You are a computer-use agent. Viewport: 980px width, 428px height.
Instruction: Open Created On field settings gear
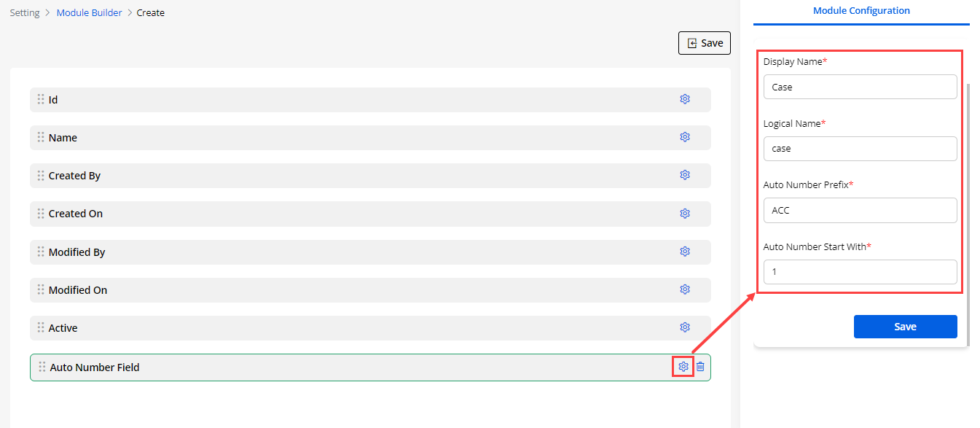[x=685, y=214]
